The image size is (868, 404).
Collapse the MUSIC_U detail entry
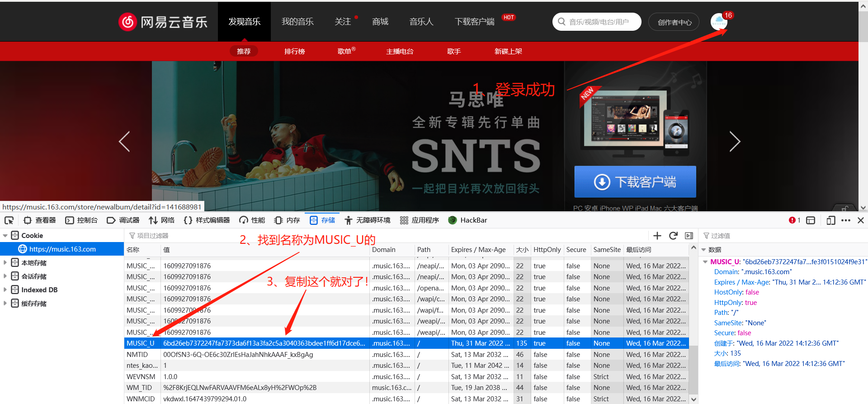tap(705, 262)
